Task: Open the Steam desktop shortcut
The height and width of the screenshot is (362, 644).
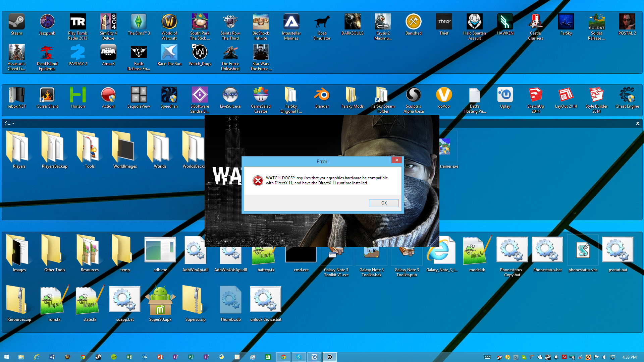Action: pyautogui.click(x=16, y=22)
